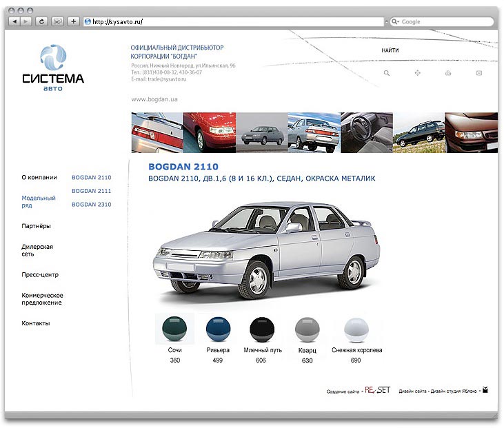Click the search magnifier icon under НАЙТИ
This screenshot has height=428, width=504.
tap(387, 73)
